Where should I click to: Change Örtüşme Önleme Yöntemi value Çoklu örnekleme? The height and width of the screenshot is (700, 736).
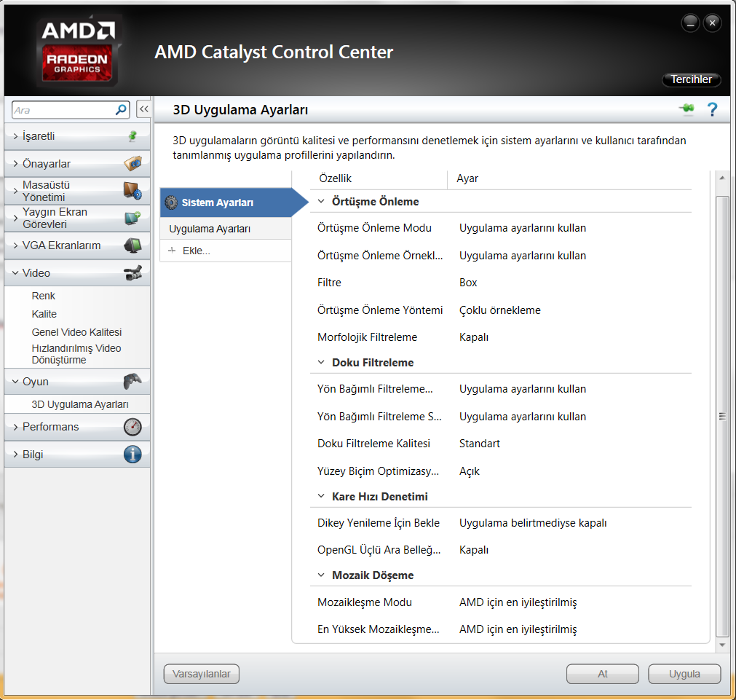click(500, 310)
